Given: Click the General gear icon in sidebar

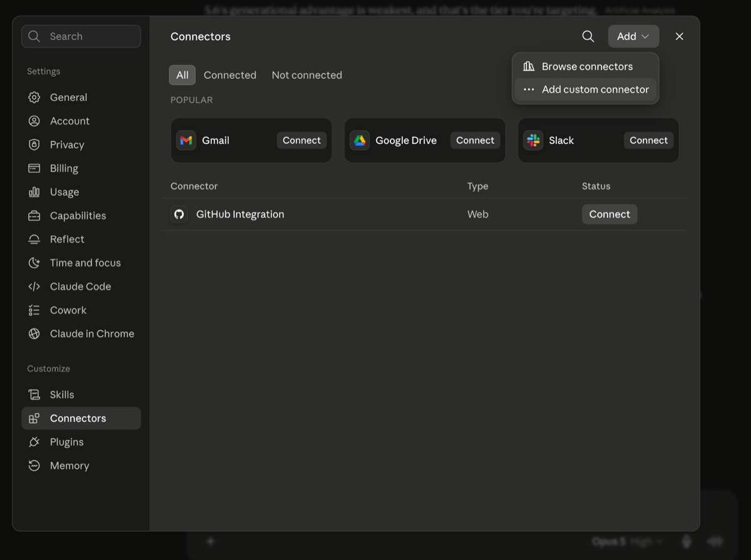Looking at the screenshot, I should (x=34, y=98).
